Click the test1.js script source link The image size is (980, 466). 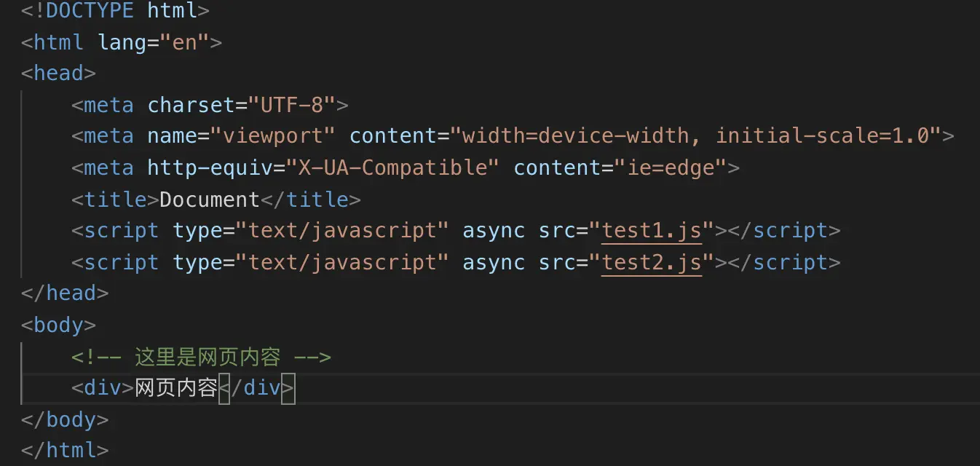click(651, 231)
